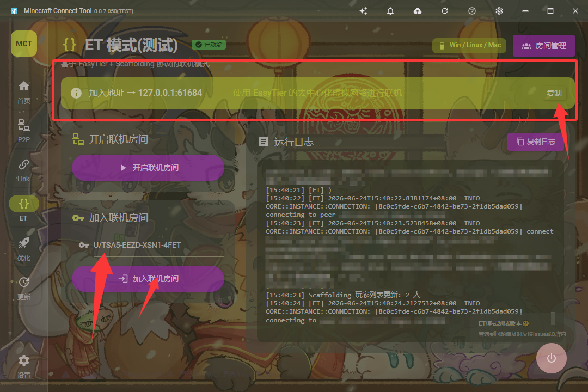Screen dimensions: 588x392
Task: Click ET模式测试版本 note text
Action: coord(503,323)
